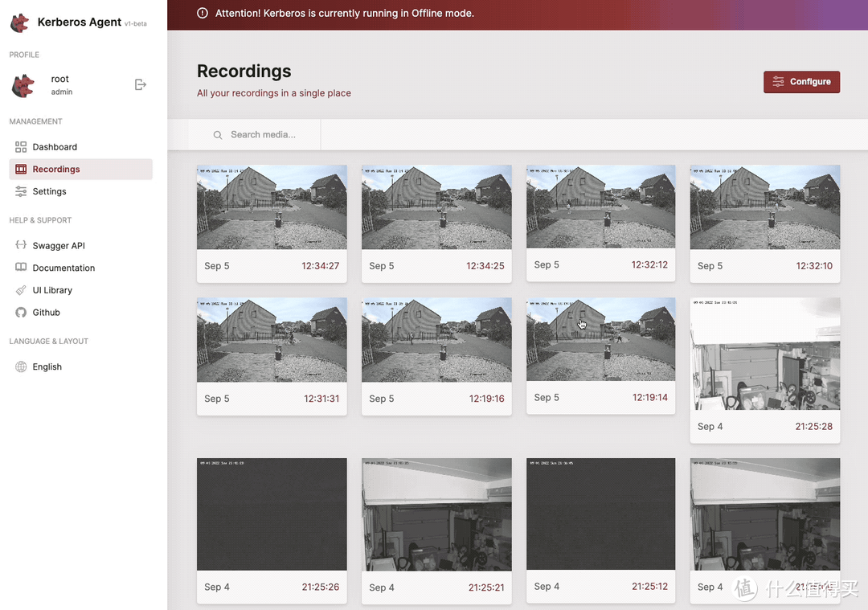Viewport: 868px width, 610px height.
Task: Select the Sep 5 12:19:16 recording thumbnail
Action: point(436,340)
